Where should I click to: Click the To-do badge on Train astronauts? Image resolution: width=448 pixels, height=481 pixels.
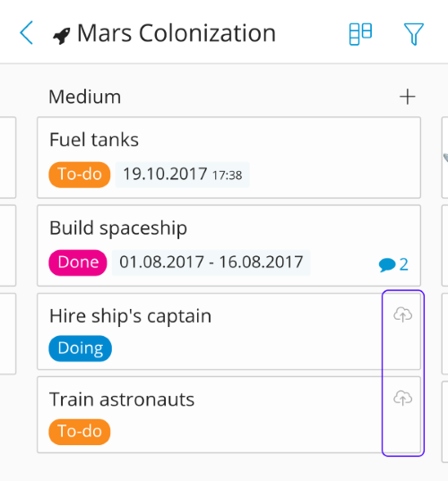[x=80, y=432]
